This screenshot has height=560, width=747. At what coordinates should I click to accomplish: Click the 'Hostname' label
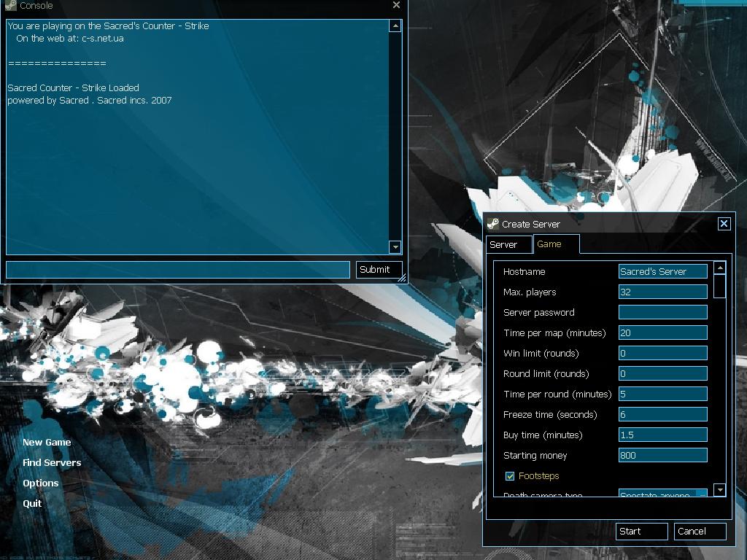coord(524,271)
